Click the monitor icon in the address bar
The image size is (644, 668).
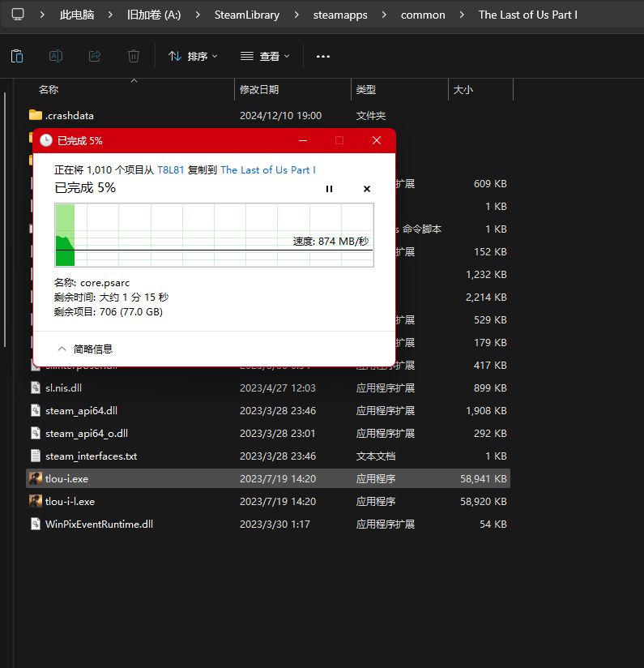tap(17, 15)
